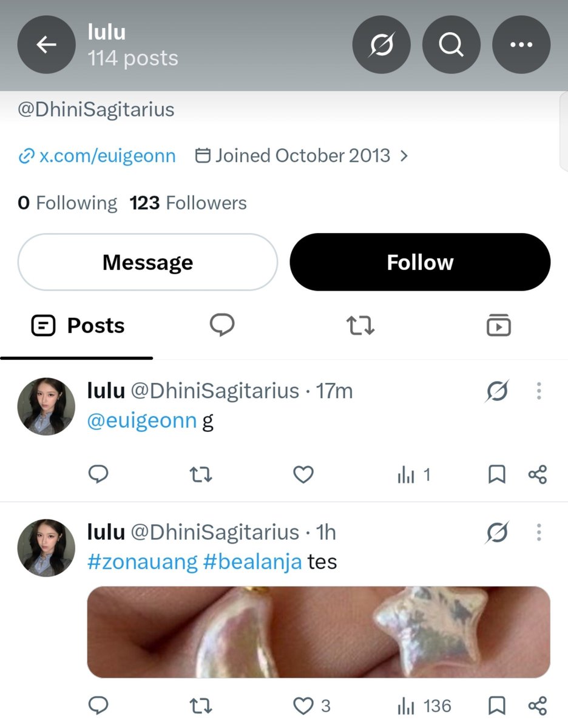Open the kebab menu on the 17m post
Image resolution: width=568 pixels, height=728 pixels.
click(x=538, y=391)
